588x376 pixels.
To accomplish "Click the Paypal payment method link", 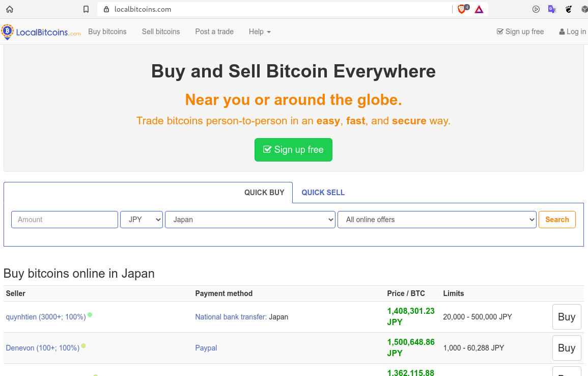I will click(206, 348).
